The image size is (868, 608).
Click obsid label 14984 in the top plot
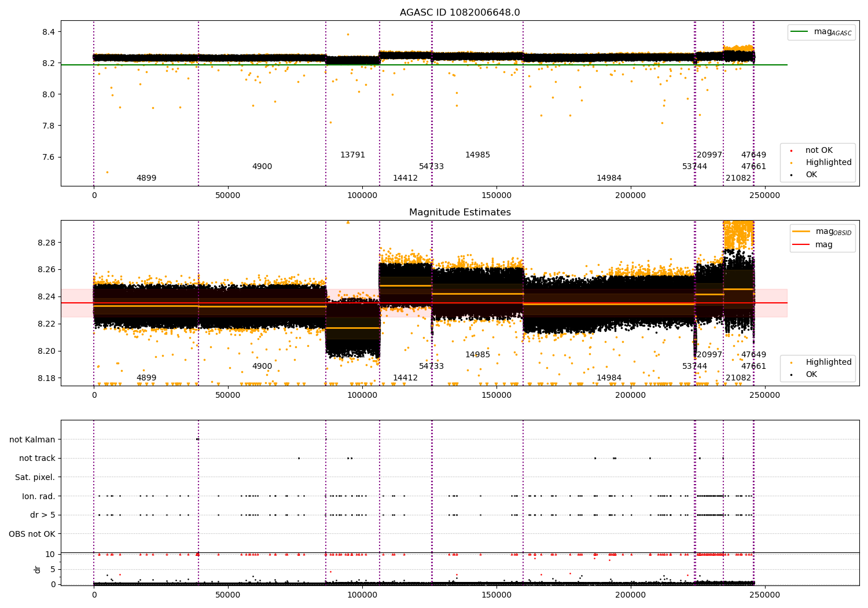tap(609, 178)
